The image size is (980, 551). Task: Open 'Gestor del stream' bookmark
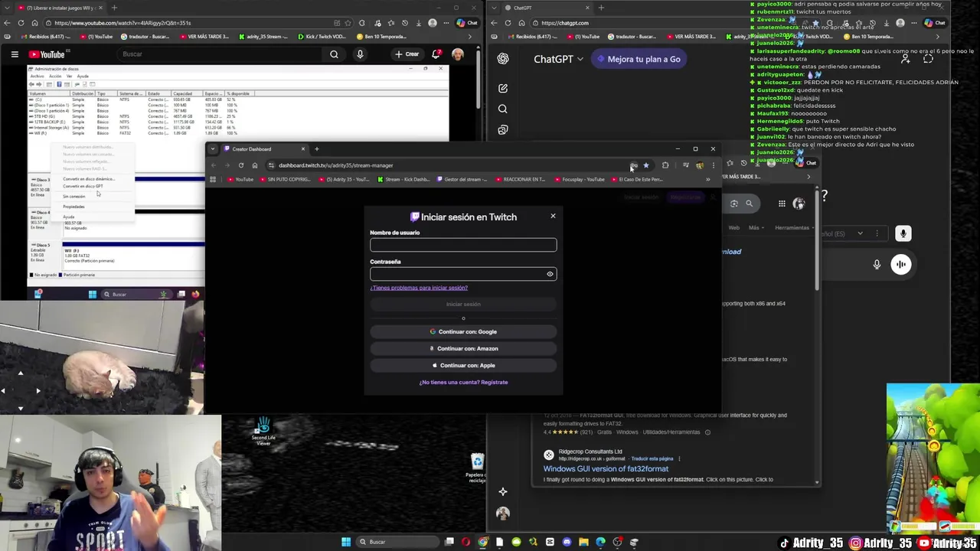click(463, 179)
